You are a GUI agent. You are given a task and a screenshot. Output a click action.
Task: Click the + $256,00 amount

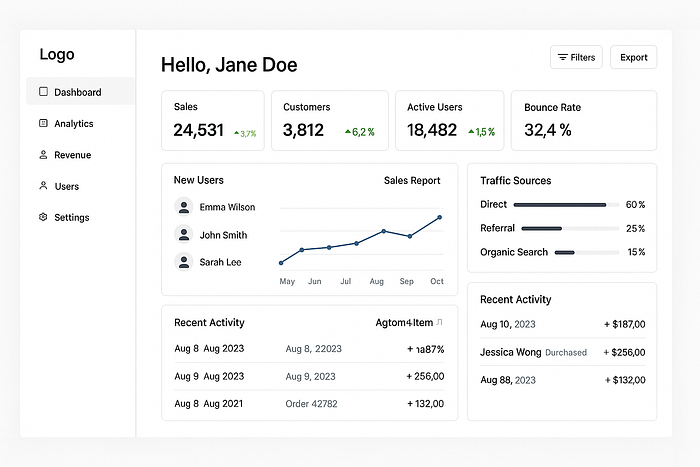click(624, 352)
